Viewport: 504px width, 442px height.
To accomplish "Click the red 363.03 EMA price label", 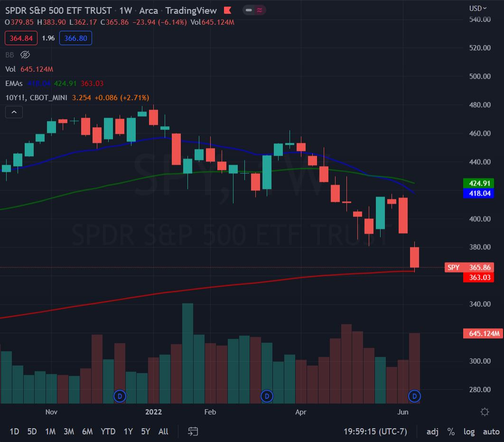I will click(x=478, y=277).
